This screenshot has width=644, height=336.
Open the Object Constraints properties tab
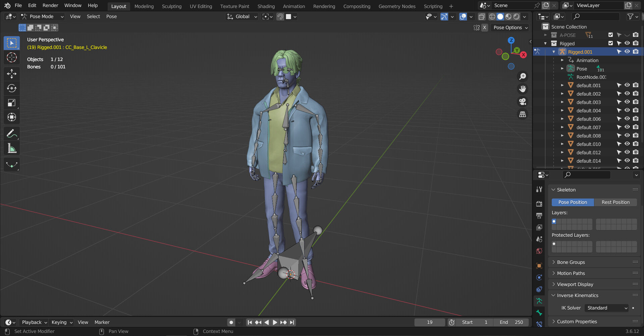coord(539,289)
